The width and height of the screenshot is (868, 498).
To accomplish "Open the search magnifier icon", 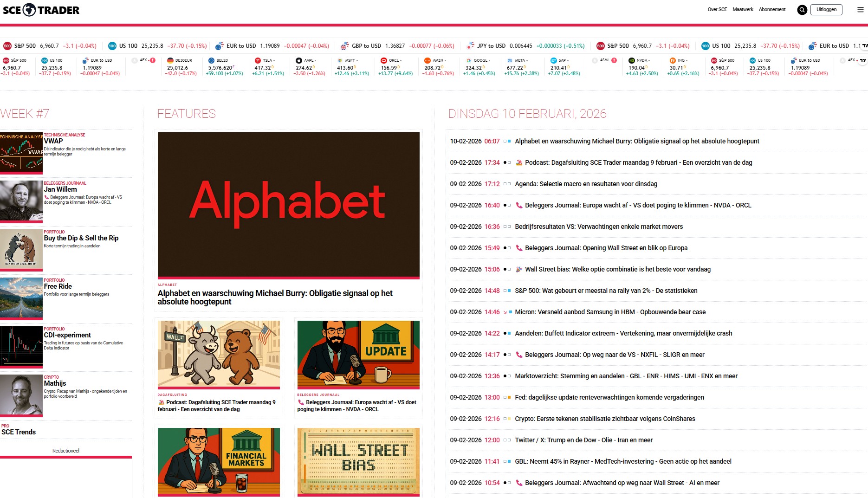I will [802, 10].
